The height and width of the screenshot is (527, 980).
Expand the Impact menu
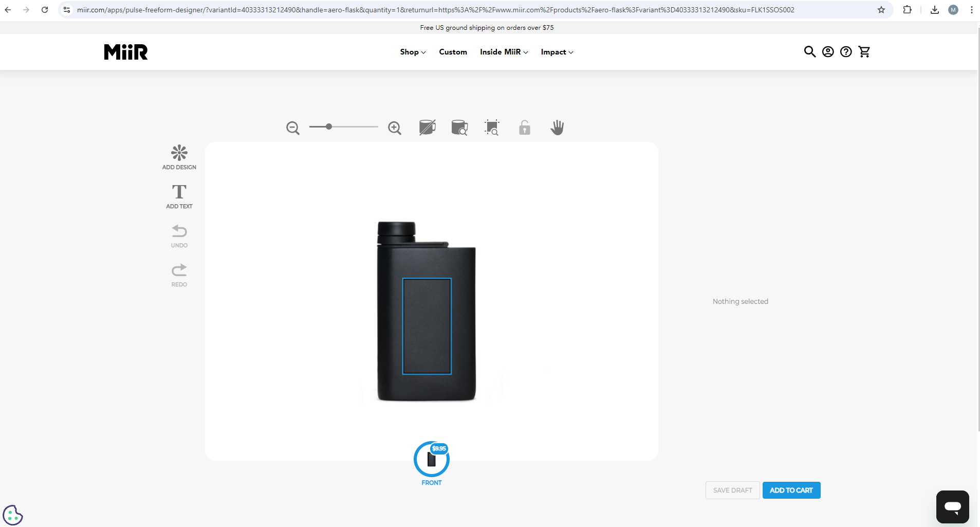[557, 52]
